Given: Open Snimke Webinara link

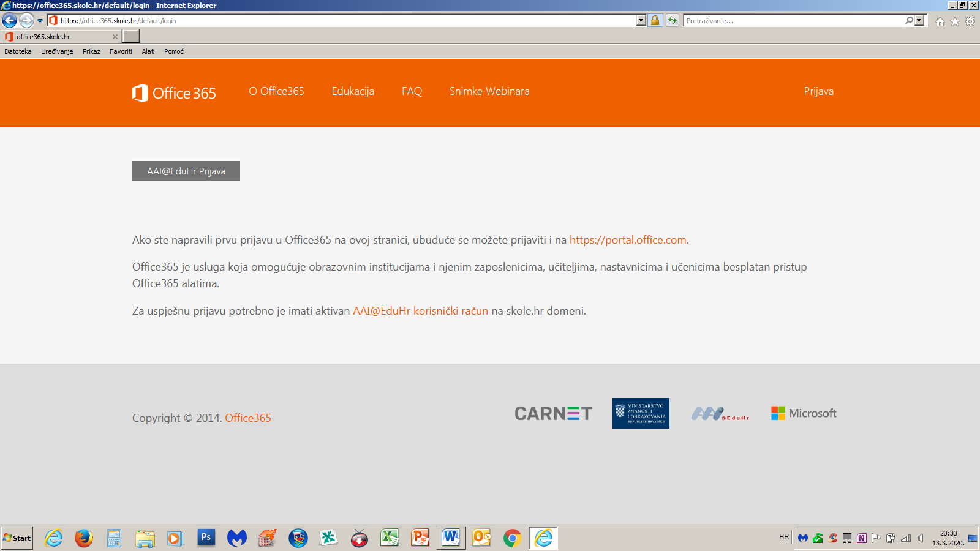Looking at the screenshot, I should pyautogui.click(x=489, y=91).
